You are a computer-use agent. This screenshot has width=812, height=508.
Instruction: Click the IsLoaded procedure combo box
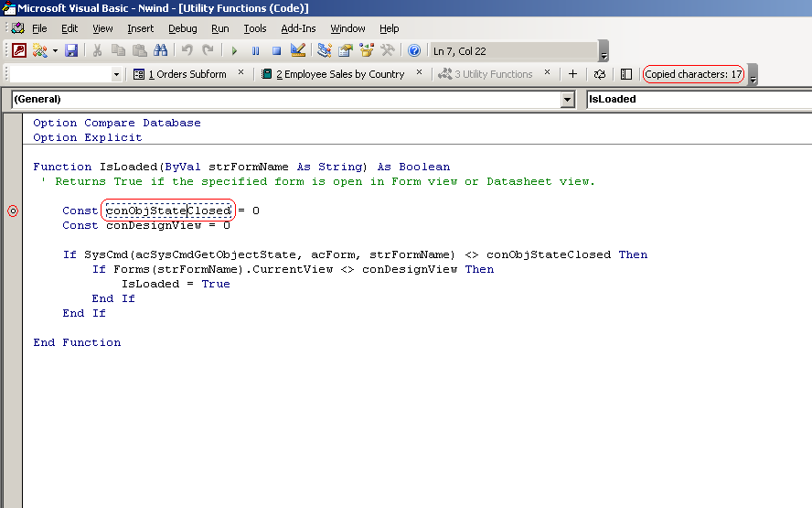click(700, 100)
